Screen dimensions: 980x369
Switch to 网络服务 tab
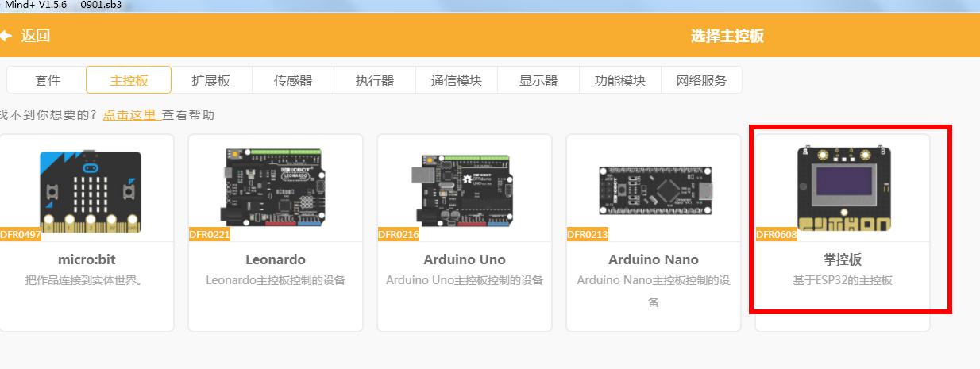702,80
